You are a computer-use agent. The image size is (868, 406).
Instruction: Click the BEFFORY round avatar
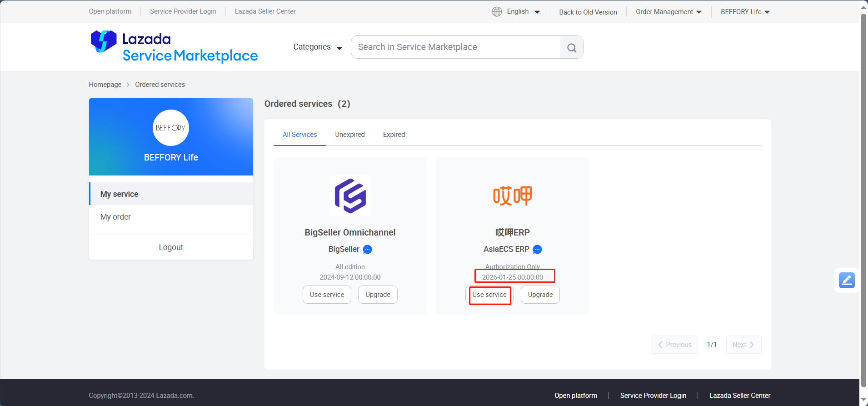[171, 128]
